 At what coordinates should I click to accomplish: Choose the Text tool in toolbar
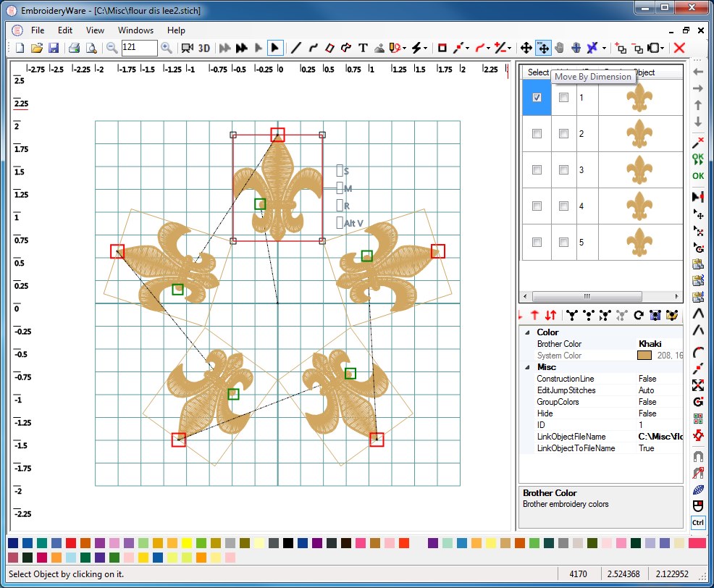click(x=363, y=48)
